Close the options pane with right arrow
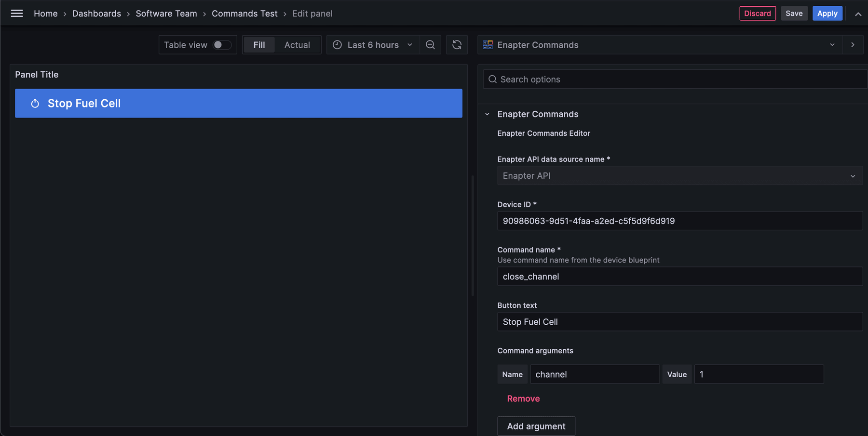 point(853,44)
